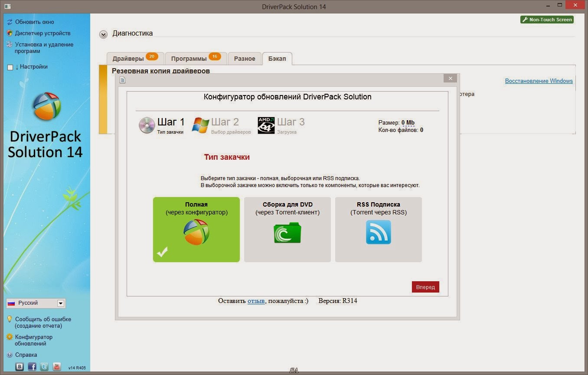Collapse the Диагностика section chevron
Viewport: 588px width, 375px height.
103,33
